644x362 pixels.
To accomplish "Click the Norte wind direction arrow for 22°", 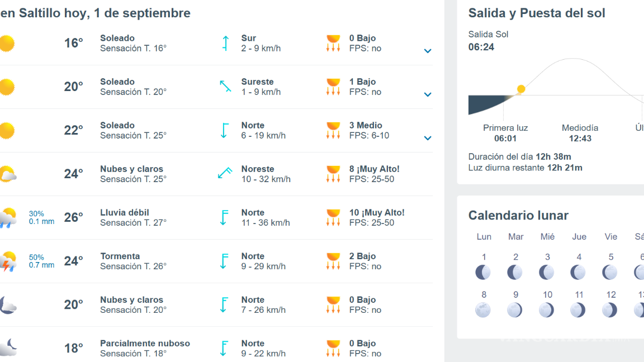I will click(224, 130).
